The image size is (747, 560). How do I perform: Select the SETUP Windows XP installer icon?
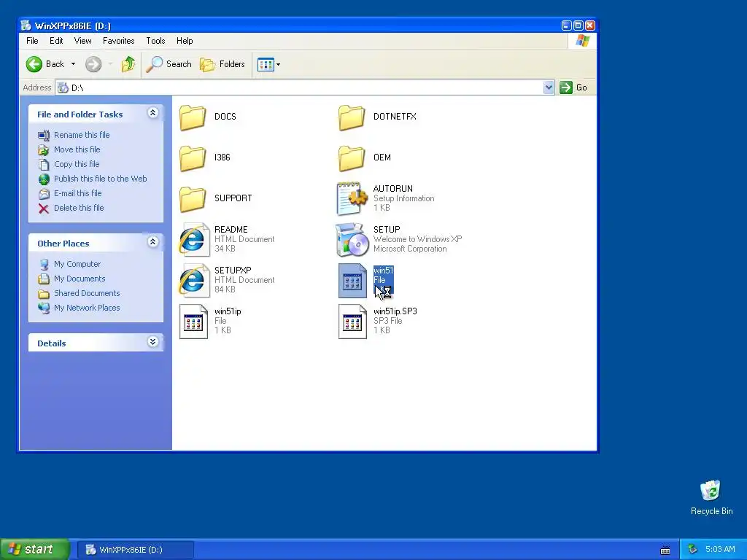tap(352, 239)
